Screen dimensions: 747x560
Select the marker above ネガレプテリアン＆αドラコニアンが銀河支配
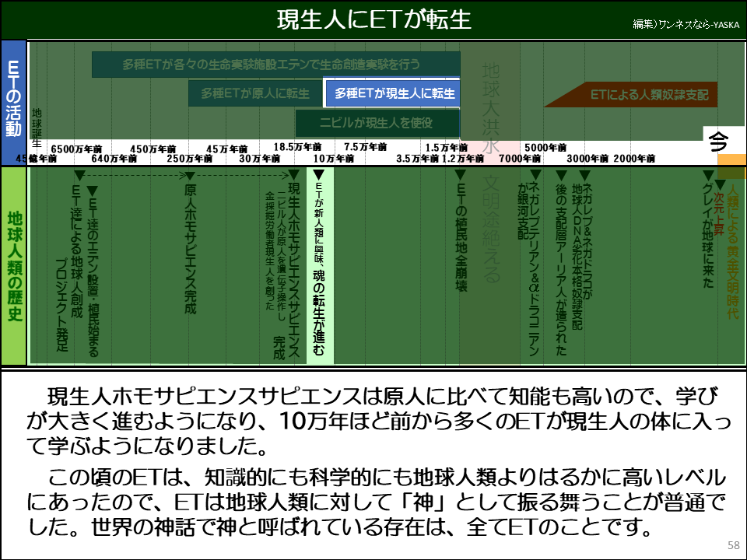click(535, 173)
